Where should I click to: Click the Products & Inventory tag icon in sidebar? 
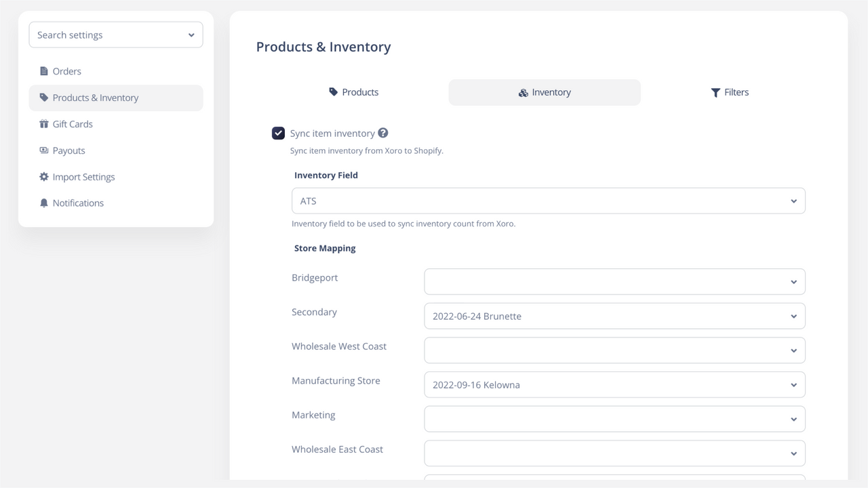point(44,98)
